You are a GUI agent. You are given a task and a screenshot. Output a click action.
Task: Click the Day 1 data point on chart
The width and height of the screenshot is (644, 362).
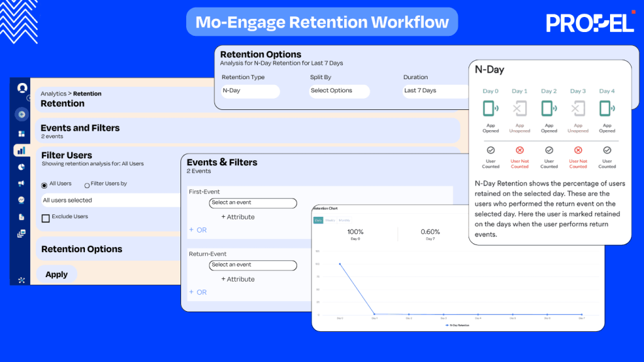click(x=374, y=314)
